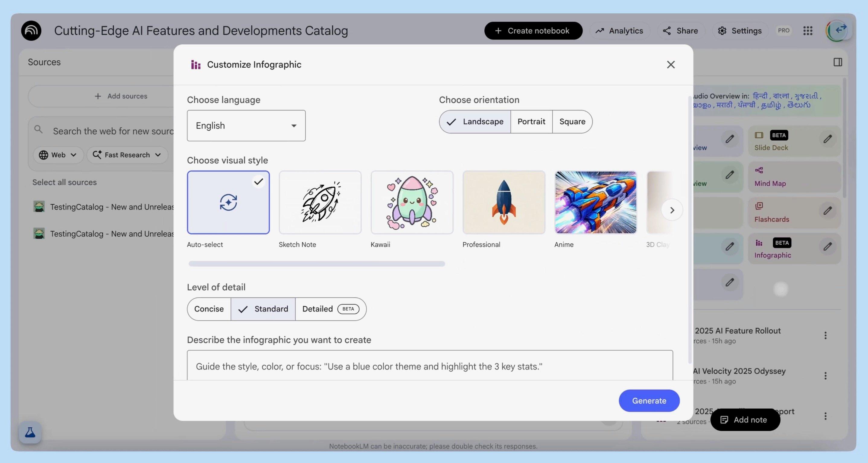The height and width of the screenshot is (463, 868).
Task: Open the Analytics menu item
Action: click(619, 31)
